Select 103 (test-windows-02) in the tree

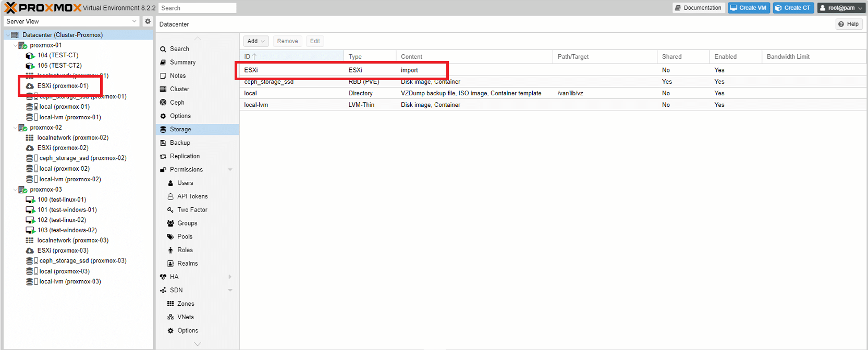[x=67, y=230]
